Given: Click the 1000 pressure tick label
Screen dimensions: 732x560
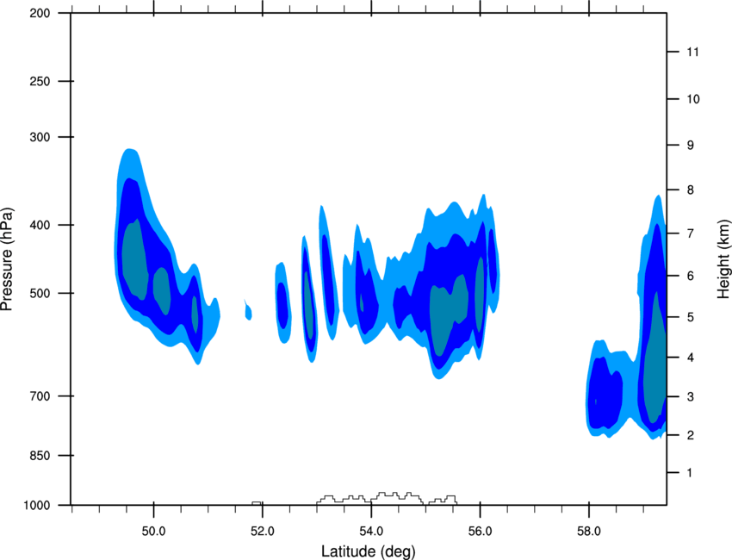Looking at the screenshot, I should coord(36,506).
